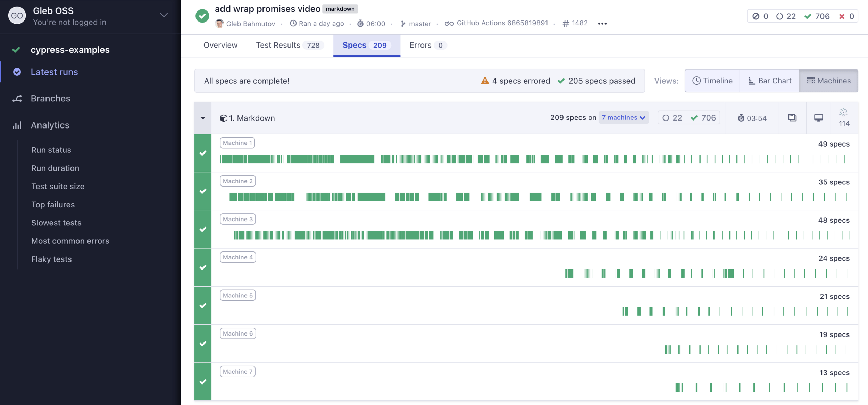Click the green passed-run status icon
868x405 pixels.
tap(202, 16)
